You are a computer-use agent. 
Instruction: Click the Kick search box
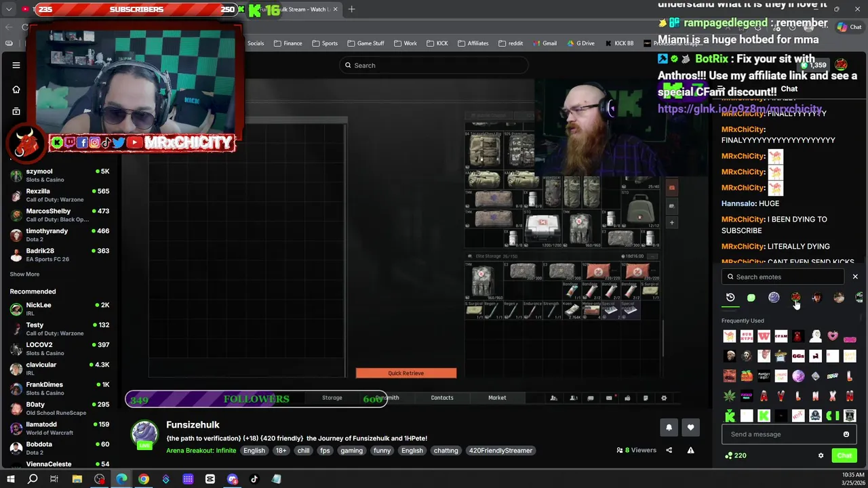(x=434, y=66)
